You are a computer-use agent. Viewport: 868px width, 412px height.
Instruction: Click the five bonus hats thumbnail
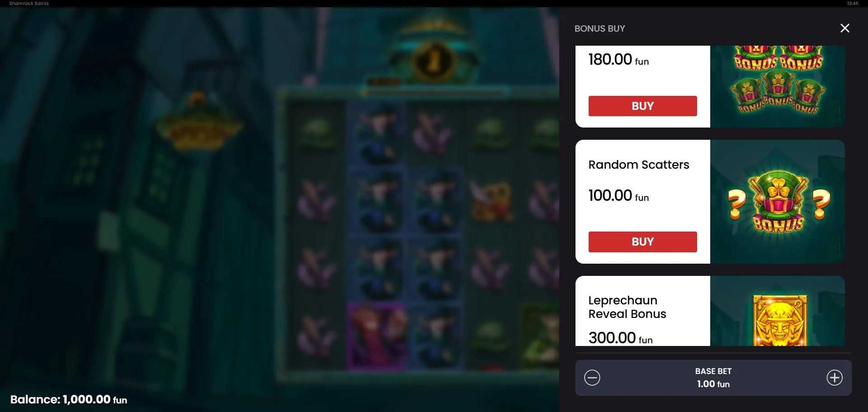(778, 86)
